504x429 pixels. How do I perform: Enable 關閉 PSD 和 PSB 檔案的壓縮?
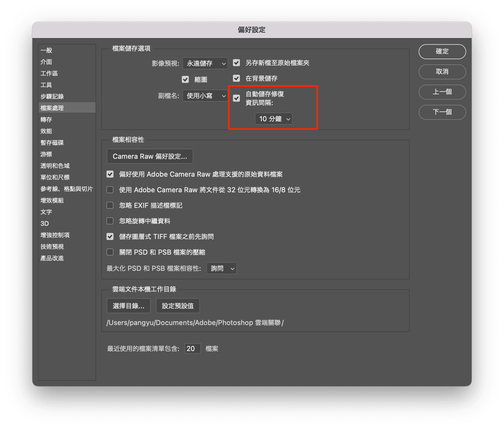pyautogui.click(x=110, y=252)
